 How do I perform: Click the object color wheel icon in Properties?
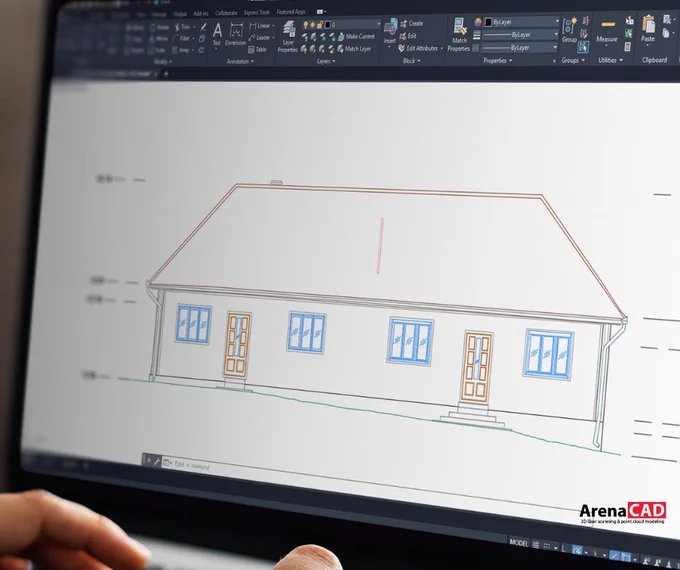tap(478, 22)
